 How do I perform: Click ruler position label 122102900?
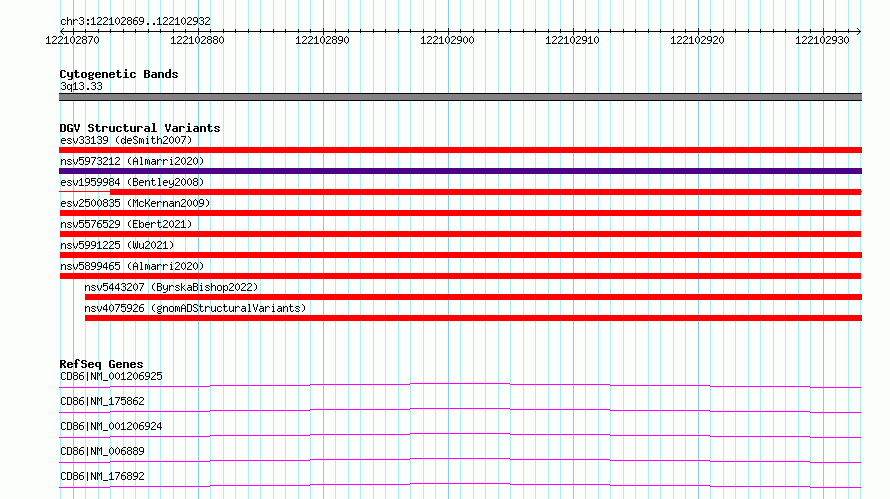pyautogui.click(x=447, y=40)
